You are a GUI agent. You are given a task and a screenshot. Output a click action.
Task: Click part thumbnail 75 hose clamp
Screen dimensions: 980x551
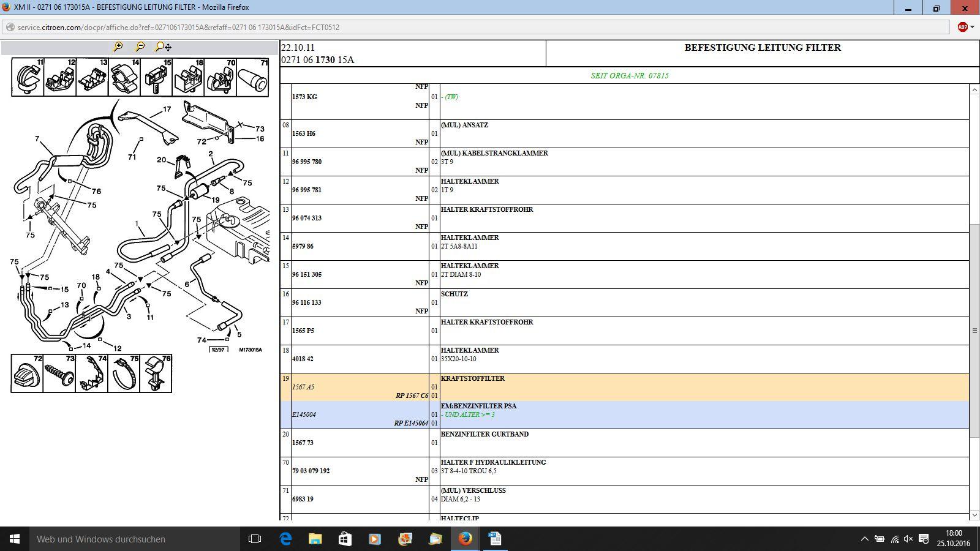(123, 373)
